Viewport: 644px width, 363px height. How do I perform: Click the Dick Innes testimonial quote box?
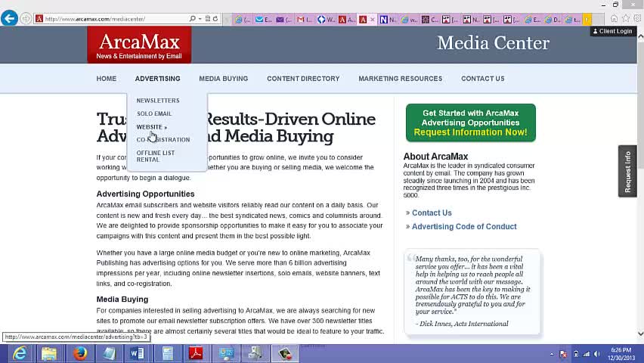pyautogui.click(x=472, y=291)
